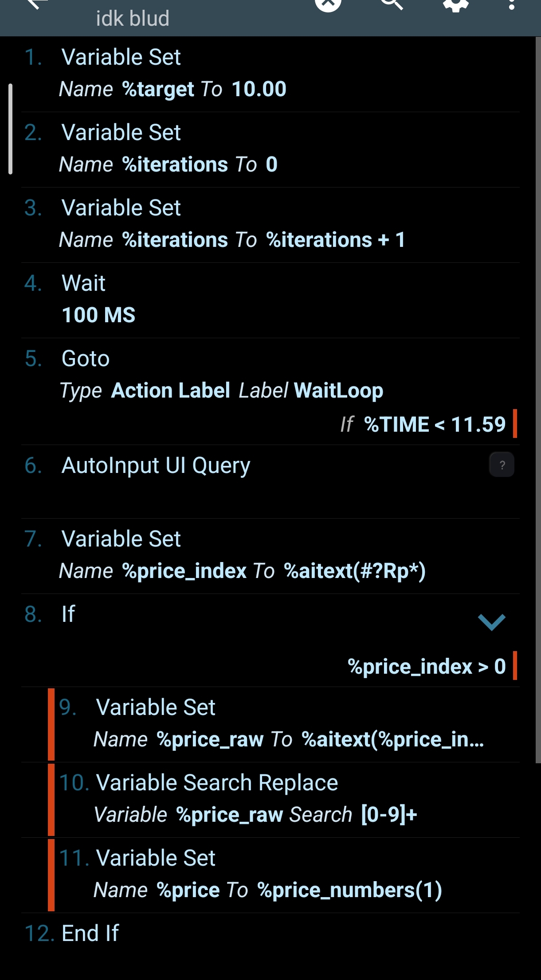Edit the Wait 100 MS action
The image size is (541, 980).
point(270,301)
